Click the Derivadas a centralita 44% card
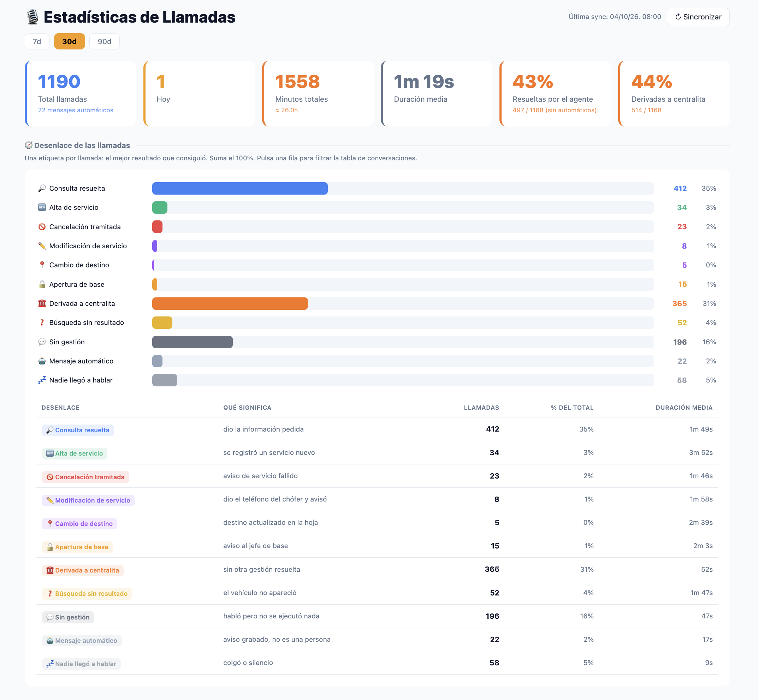The image size is (758, 700). click(x=674, y=94)
